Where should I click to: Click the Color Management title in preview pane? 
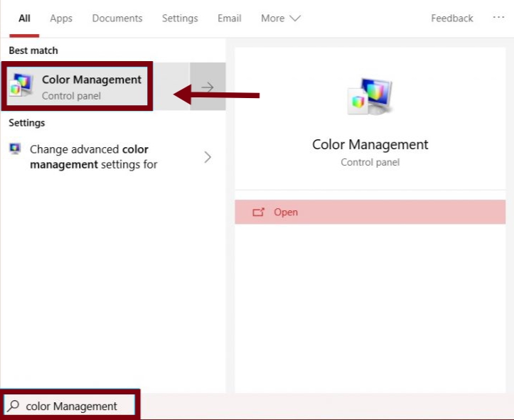(x=370, y=144)
